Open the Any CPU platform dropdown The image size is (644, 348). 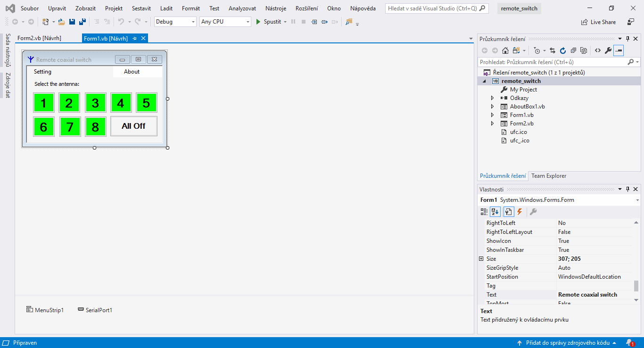[x=225, y=22]
